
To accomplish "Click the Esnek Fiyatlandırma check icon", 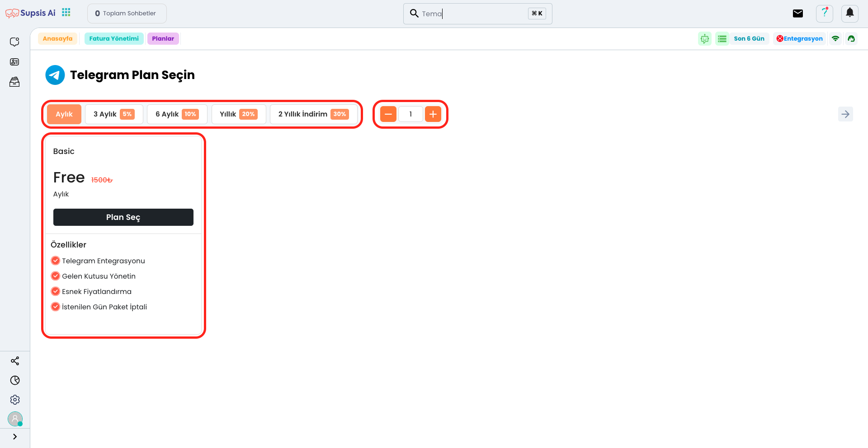I will pyautogui.click(x=56, y=291).
